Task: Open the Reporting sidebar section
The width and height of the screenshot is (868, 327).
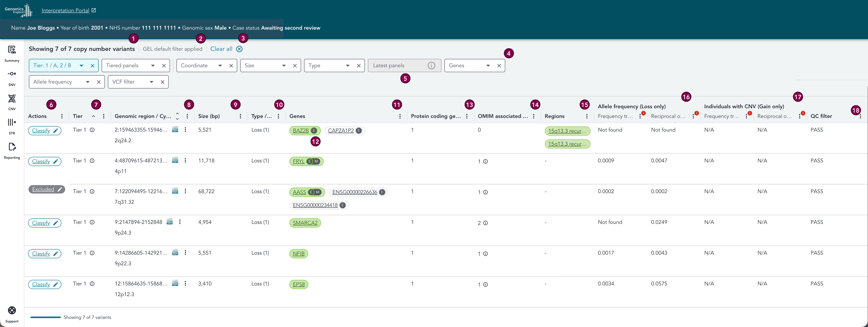Action: pos(12,151)
